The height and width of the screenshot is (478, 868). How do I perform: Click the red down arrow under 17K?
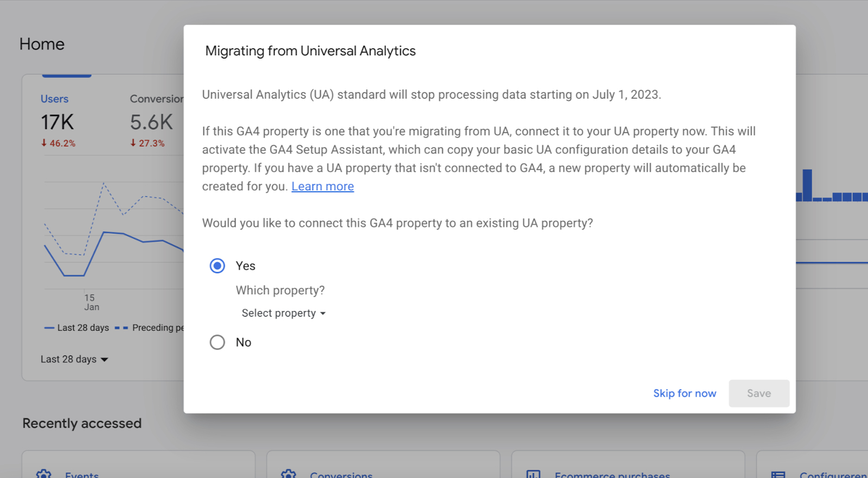pyautogui.click(x=44, y=143)
